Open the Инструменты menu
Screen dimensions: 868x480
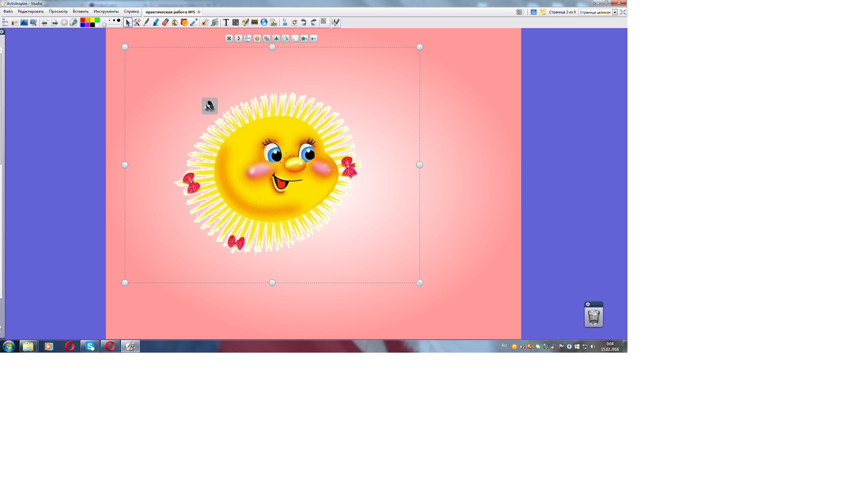tap(106, 11)
